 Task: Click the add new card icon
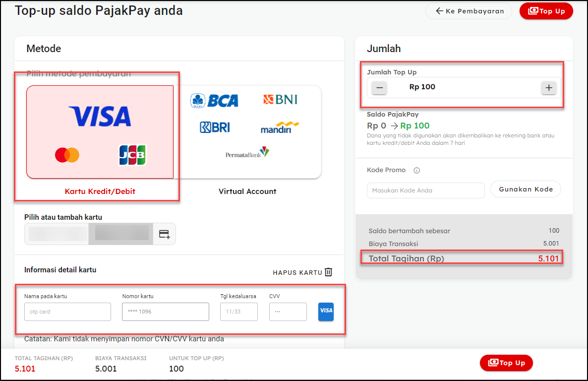(x=164, y=234)
